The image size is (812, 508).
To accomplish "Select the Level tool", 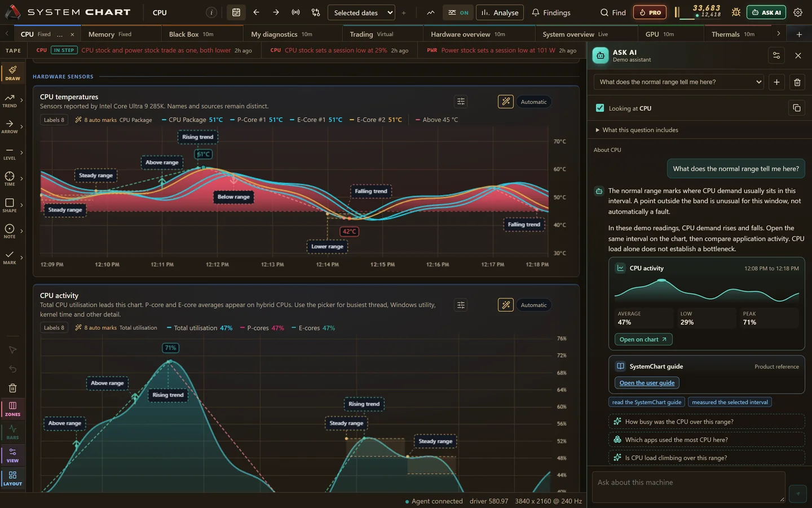I will 10,153.
